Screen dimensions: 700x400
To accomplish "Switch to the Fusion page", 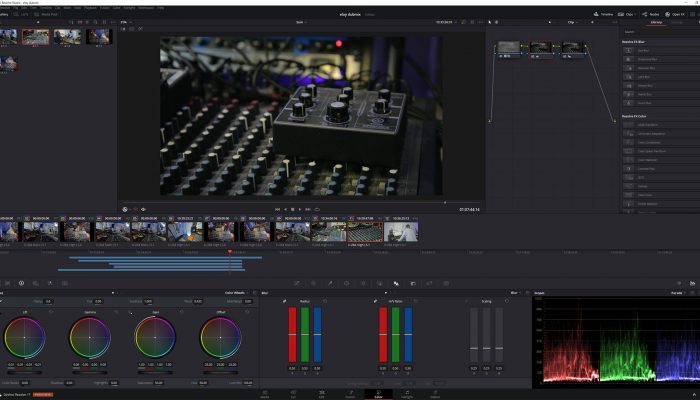I will click(x=350, y=394).
